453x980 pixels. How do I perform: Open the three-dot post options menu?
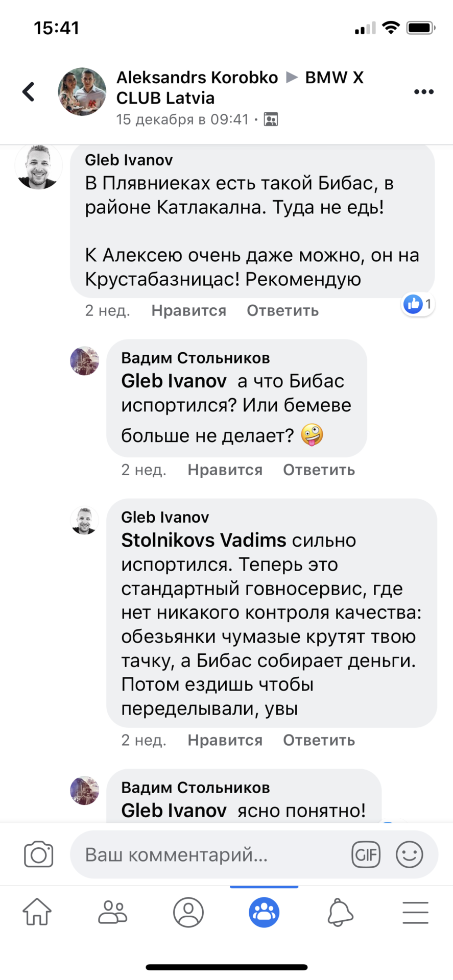coord(423,92)
